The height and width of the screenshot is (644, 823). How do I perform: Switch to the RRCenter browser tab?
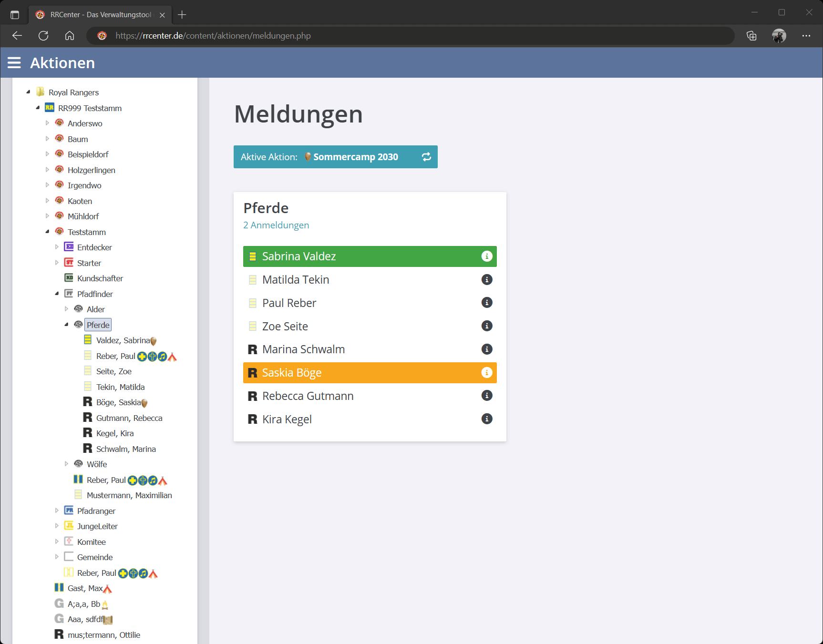pos(100,15)
